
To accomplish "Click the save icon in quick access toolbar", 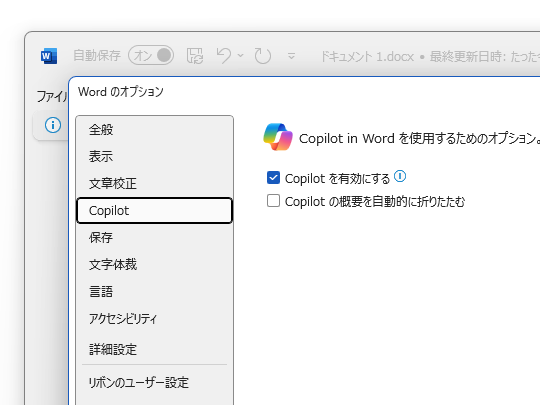I will click(x=195, y=55).
